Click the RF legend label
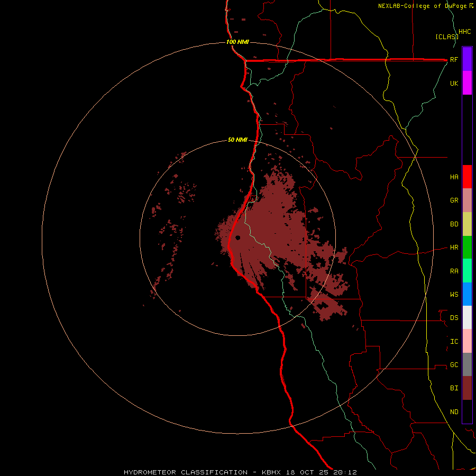The height and width of the screenshot is (476, 476). (x=454, y=59)
